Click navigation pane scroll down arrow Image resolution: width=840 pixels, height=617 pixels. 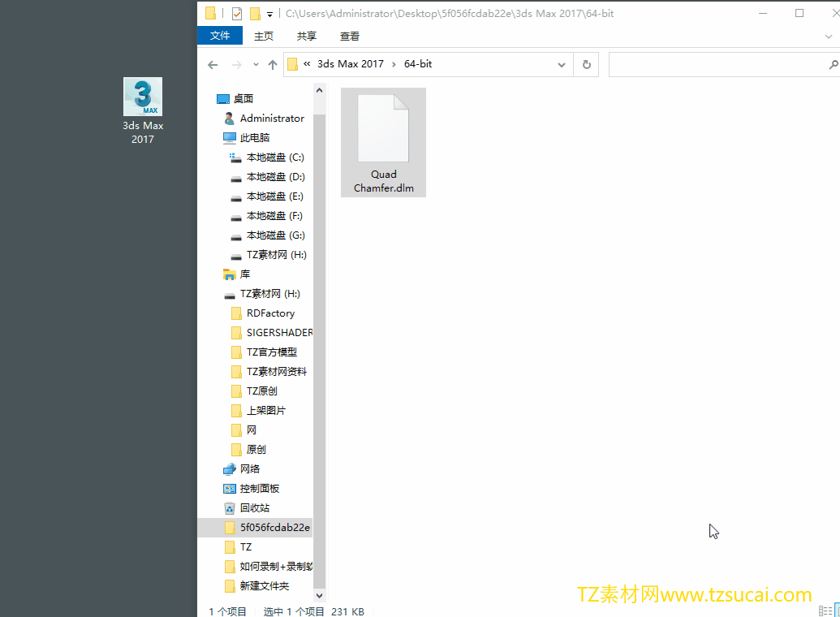(x=319, y=596)
